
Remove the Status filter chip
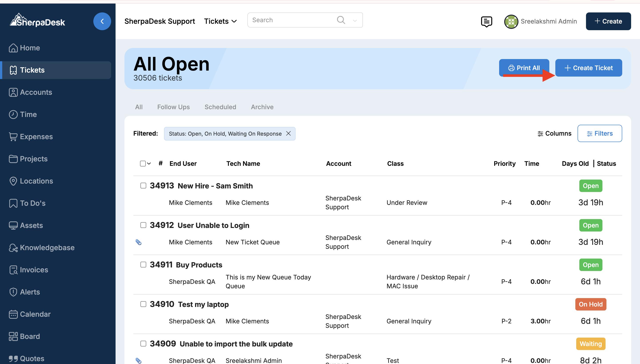pos(288,133)
